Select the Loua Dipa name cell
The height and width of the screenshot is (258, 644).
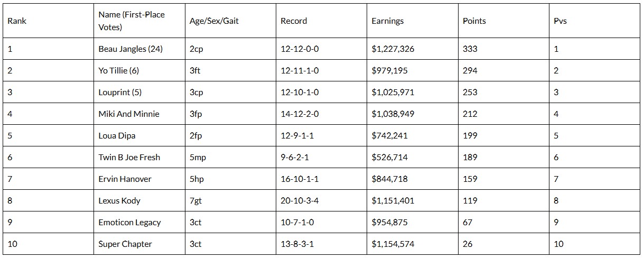(x=117, y=135)
